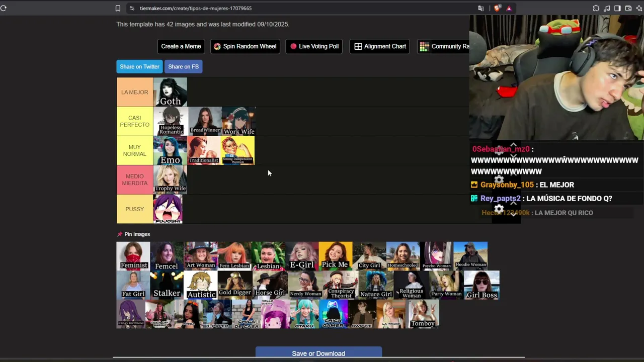
Task: Pick the Femcel image
Action: coord(167,256)
